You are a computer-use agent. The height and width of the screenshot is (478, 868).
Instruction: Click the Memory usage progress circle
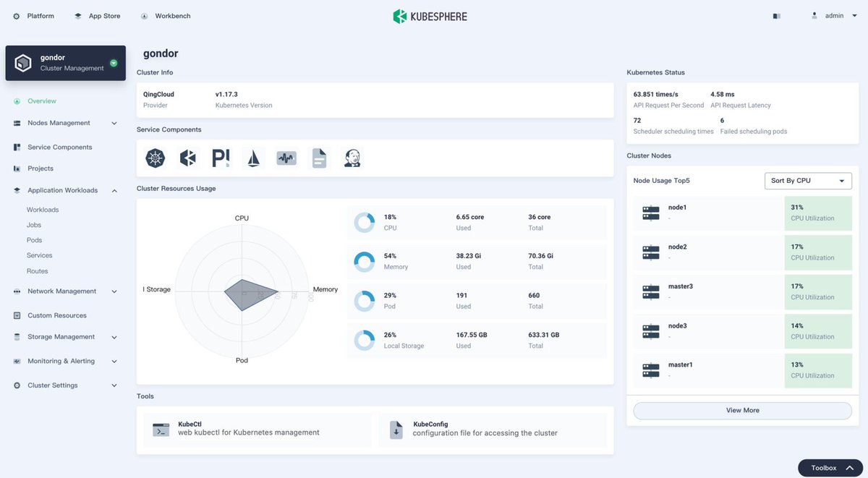pos(364,262)
